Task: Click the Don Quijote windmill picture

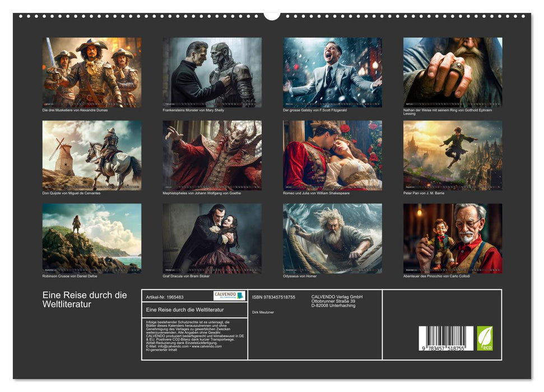Action: coord(92,155)
